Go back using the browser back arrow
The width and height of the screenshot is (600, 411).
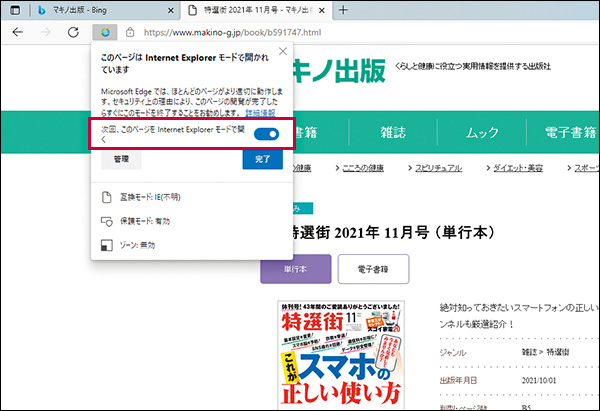point(17,32)
